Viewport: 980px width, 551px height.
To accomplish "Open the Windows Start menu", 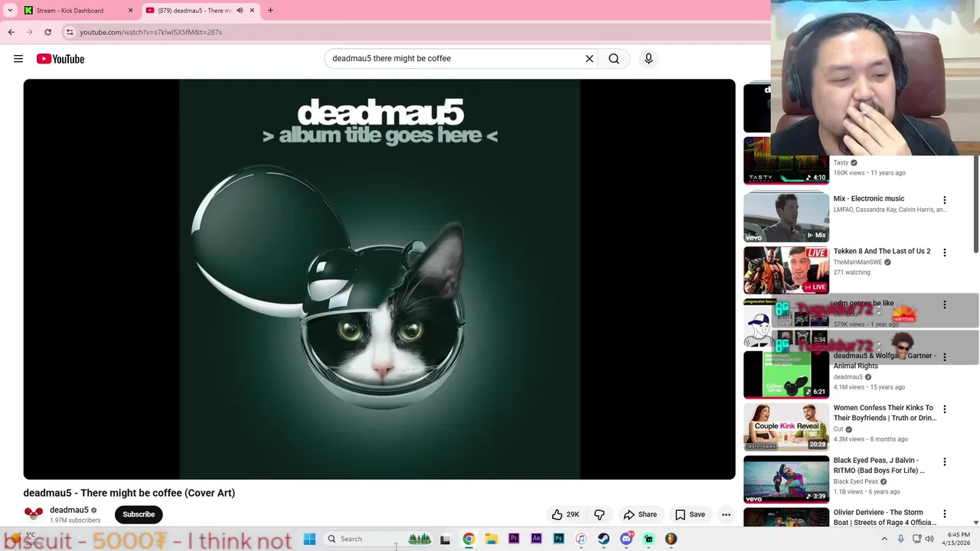I will 309,539.
